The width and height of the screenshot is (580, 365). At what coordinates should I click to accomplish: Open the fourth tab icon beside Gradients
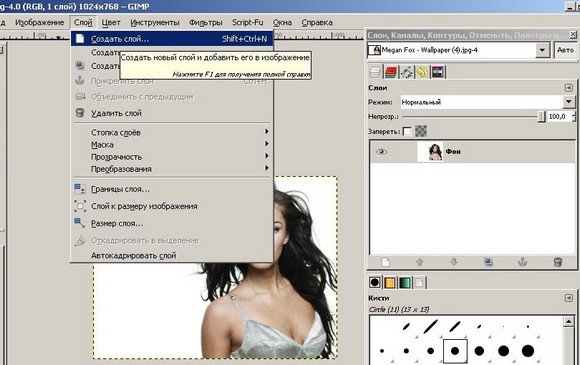419,283
